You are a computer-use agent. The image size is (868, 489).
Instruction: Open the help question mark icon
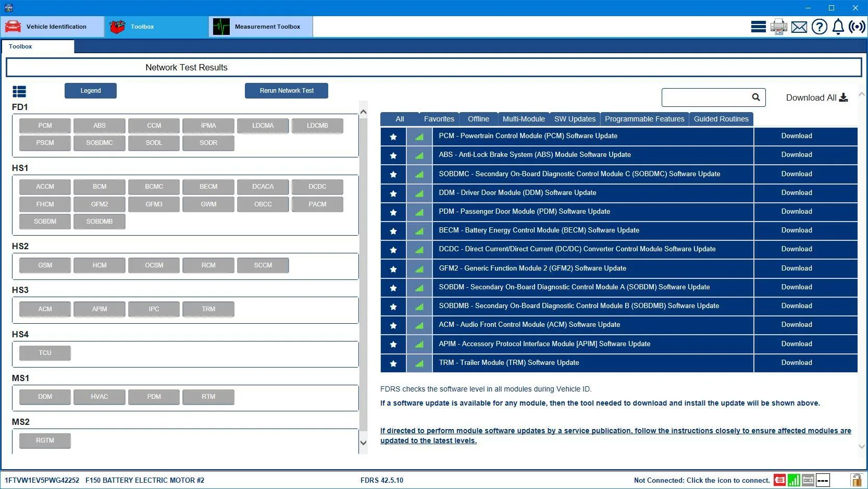pyautogui.click(x=819, y=27)
